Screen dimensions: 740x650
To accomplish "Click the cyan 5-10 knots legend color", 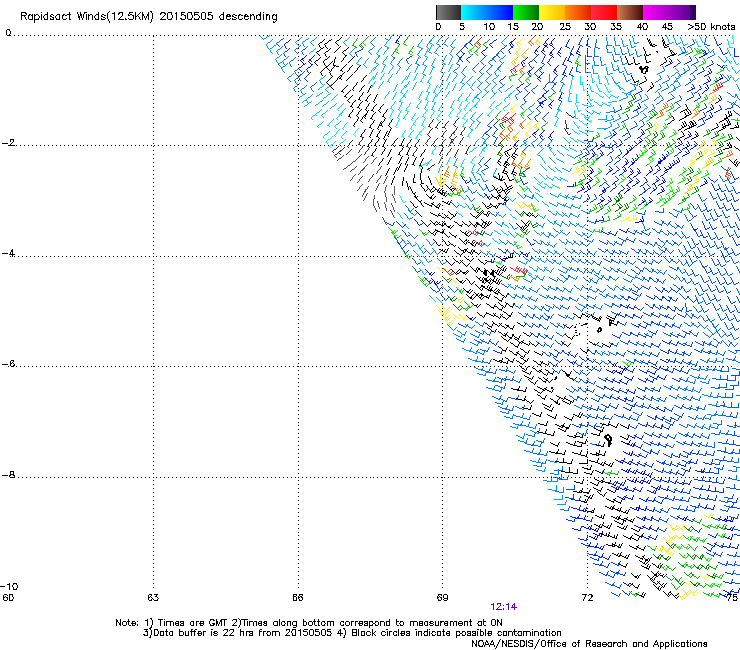I will click(x=474, y=12).
